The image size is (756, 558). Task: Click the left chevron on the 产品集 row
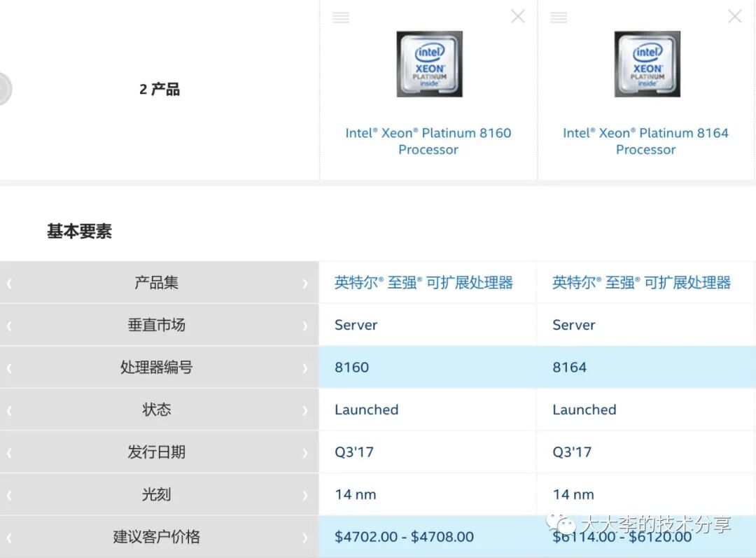9,284
